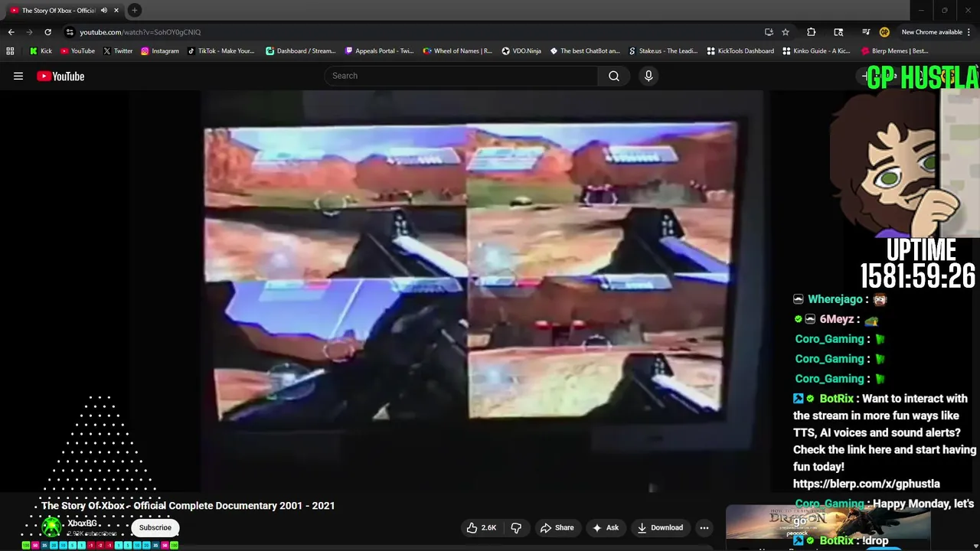Image resolution: width=980 pixels, height=551 pixels.
Task: Dislike the video with thumbs down
Action: (x=516, y=527)
